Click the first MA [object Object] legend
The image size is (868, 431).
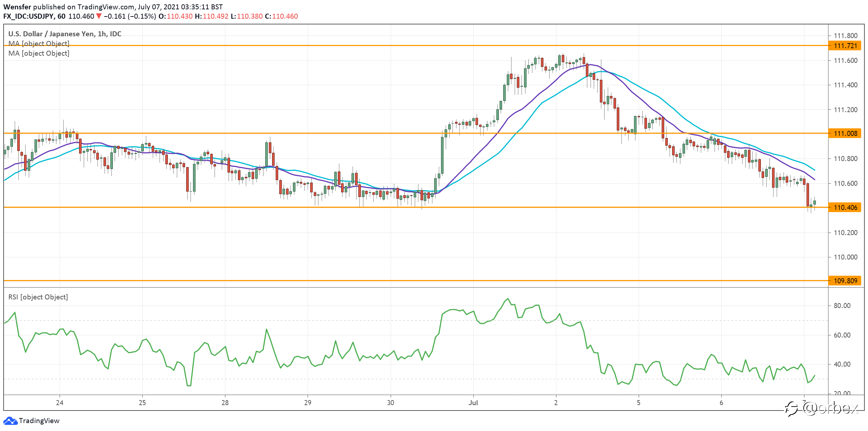39,43
